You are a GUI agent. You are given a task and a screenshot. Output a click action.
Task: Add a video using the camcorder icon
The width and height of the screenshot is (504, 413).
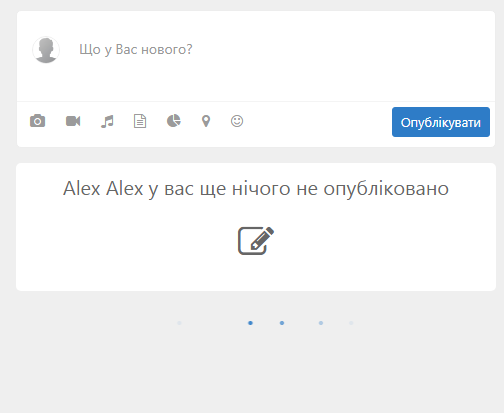click(73, 121)
